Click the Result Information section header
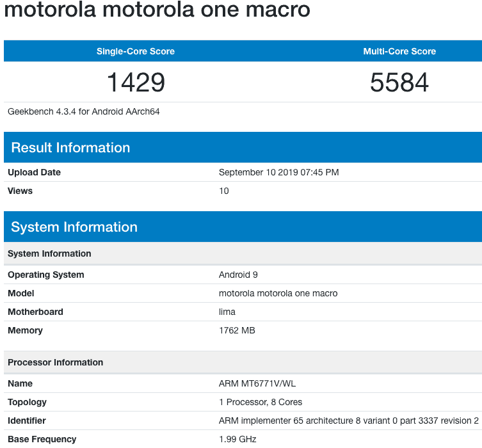The image size is (482, 448). (x=70, y=148)
